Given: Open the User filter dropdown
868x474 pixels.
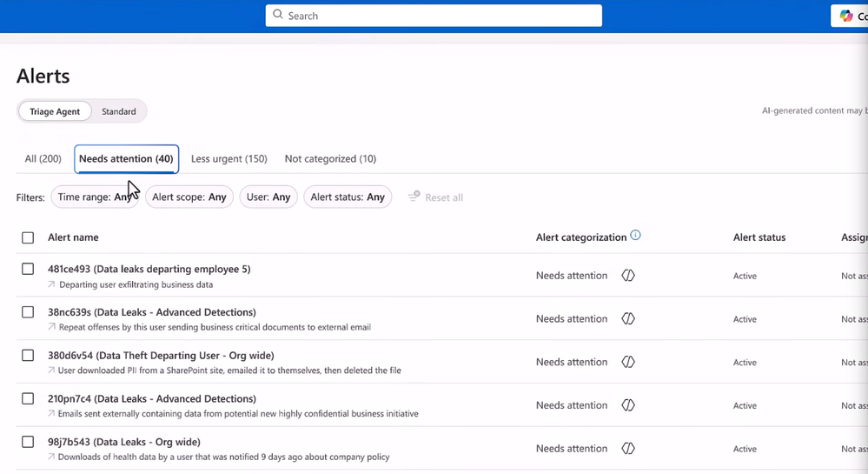Looking at the screenshot, I should (268, 197).
